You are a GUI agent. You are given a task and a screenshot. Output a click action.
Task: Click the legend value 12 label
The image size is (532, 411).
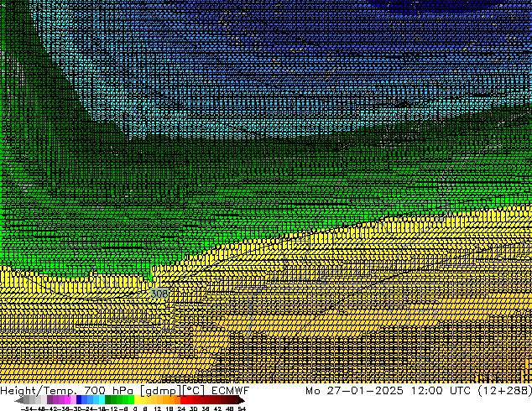(157, 408)
